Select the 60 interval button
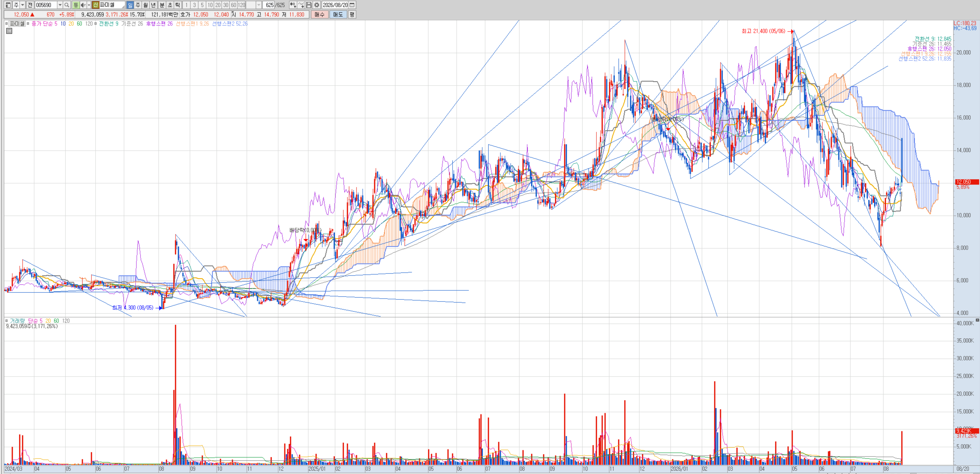This screenshot has width=980, height=474. coord(234,5)
